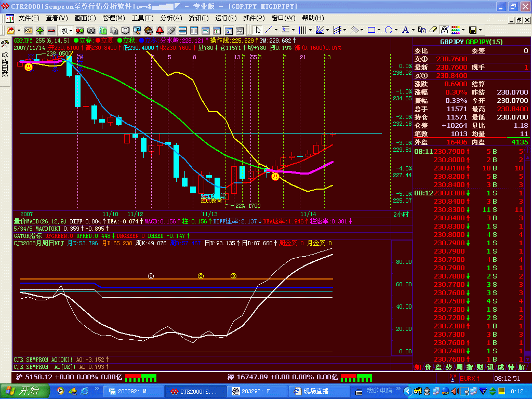Click the red horizontal double-arrow icon
The height and width of the screenshot is (399, 532).
coord(51,31)
